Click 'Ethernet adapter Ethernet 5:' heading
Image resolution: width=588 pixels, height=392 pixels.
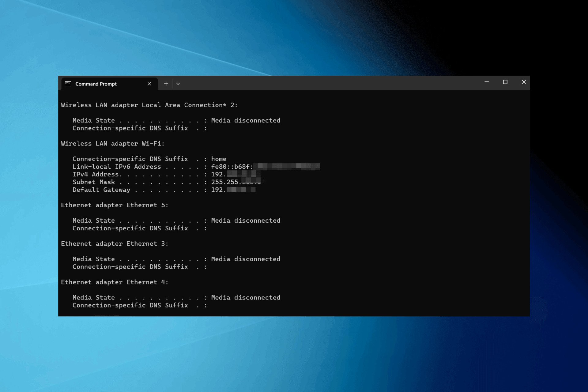(x=115, y=205)
